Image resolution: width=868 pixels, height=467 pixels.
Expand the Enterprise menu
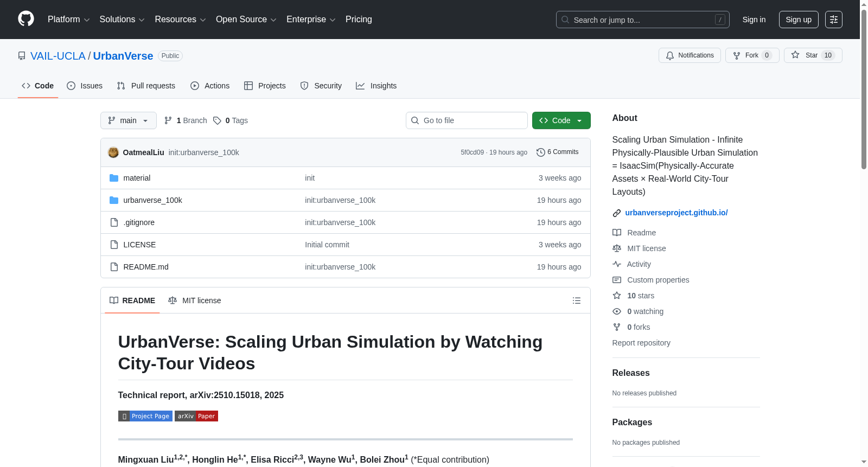click(311, 20)
